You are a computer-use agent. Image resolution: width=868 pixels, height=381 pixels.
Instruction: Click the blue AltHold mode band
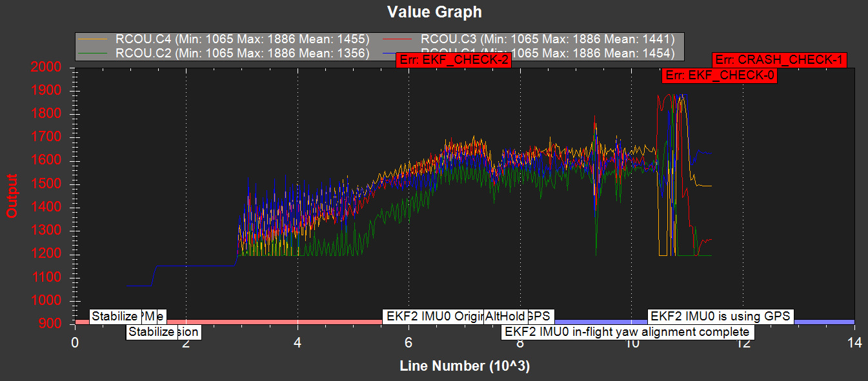[x=826, y=322]
